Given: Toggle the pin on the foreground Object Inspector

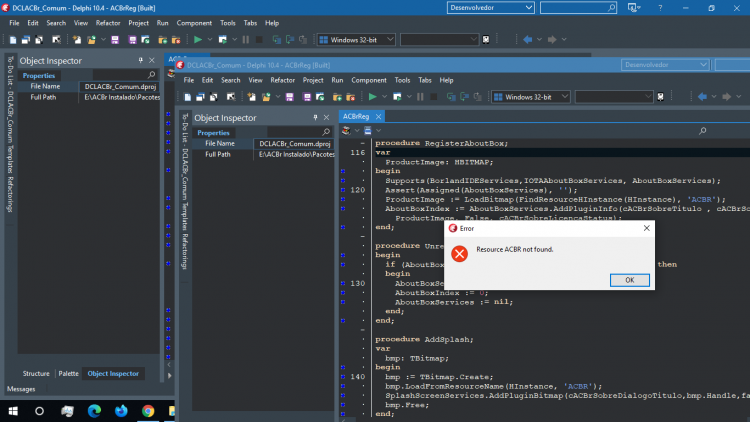Looking at the screenshot, I should point(315,118).
